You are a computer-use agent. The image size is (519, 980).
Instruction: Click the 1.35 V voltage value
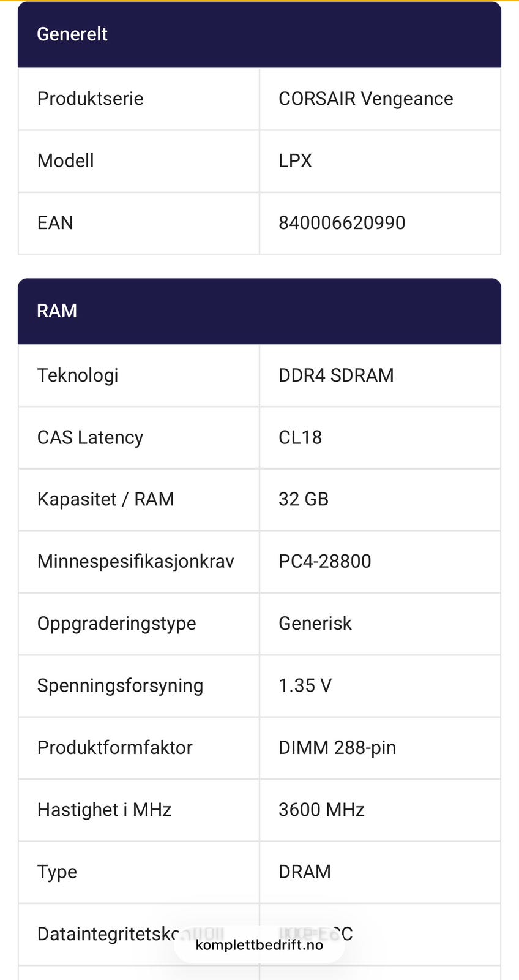coord(305,685)
